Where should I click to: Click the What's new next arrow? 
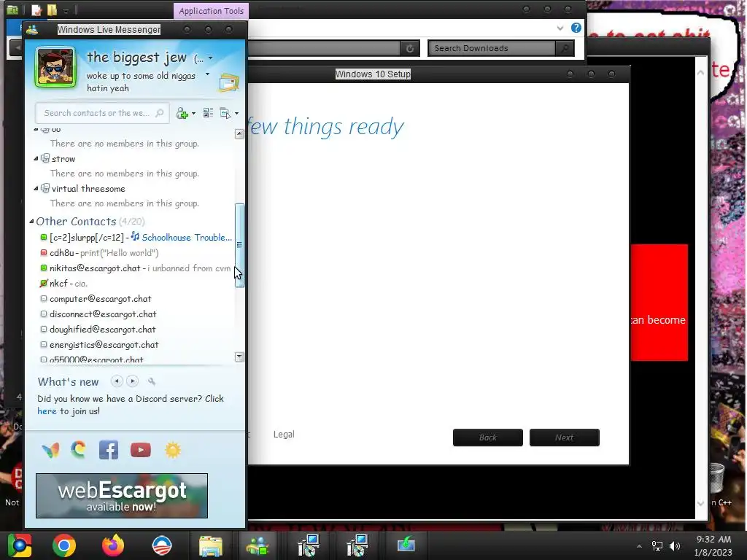coord(133,381)
